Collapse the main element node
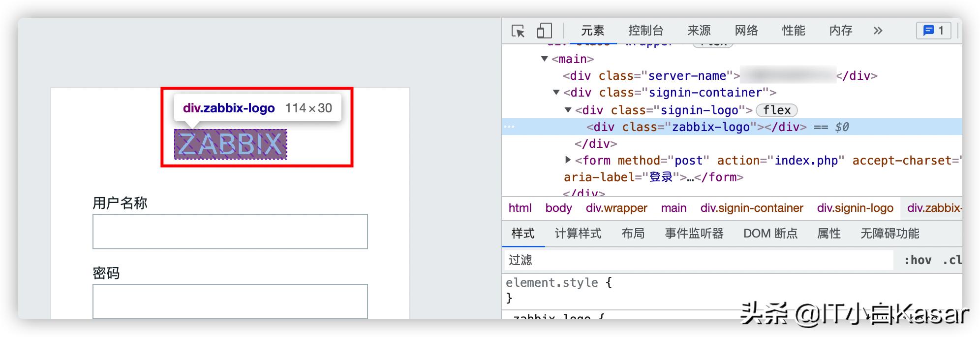This screenshot has height=337, width=980. tap(545, 59)
